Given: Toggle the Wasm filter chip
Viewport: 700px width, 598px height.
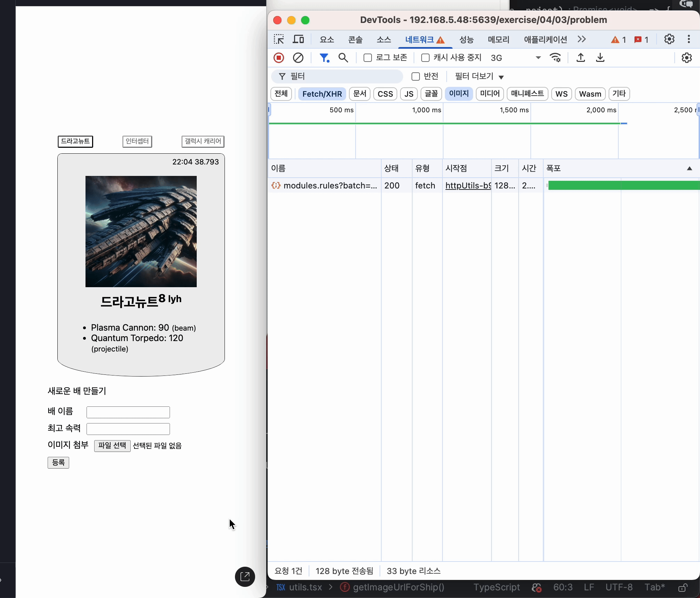Looking at the screenshot, I should coord(590,94).
